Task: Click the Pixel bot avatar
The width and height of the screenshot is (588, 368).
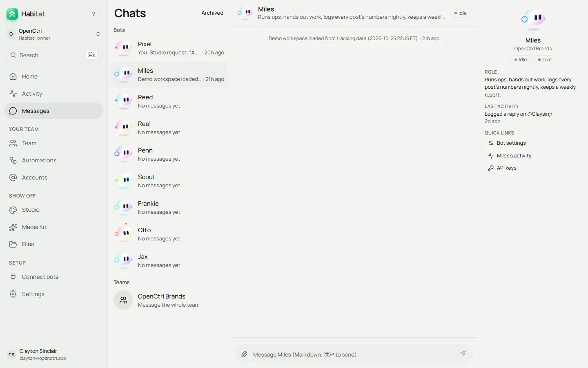Action: click(123, 48)
